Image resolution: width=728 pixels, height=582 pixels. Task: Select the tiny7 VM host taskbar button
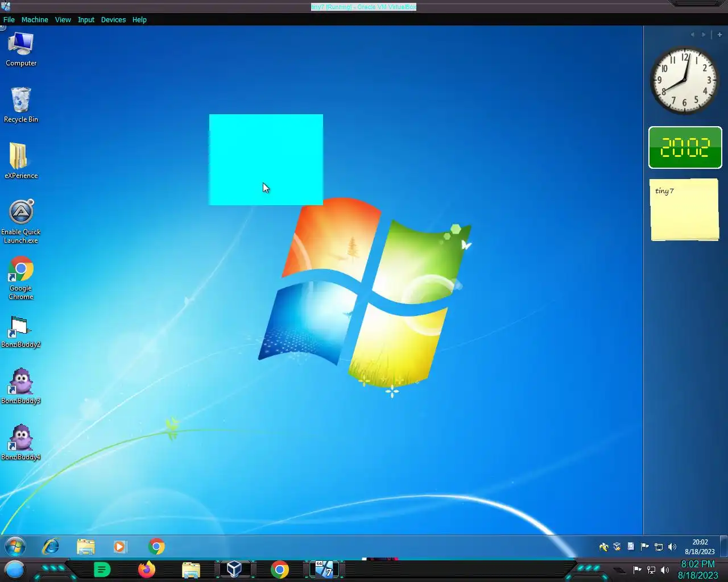pos(324,569)
